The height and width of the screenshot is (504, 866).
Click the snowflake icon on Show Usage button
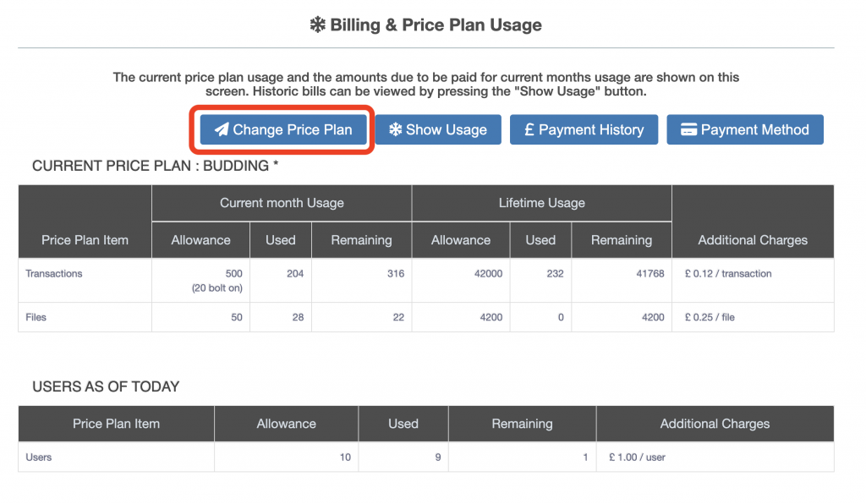click(395, 129)
